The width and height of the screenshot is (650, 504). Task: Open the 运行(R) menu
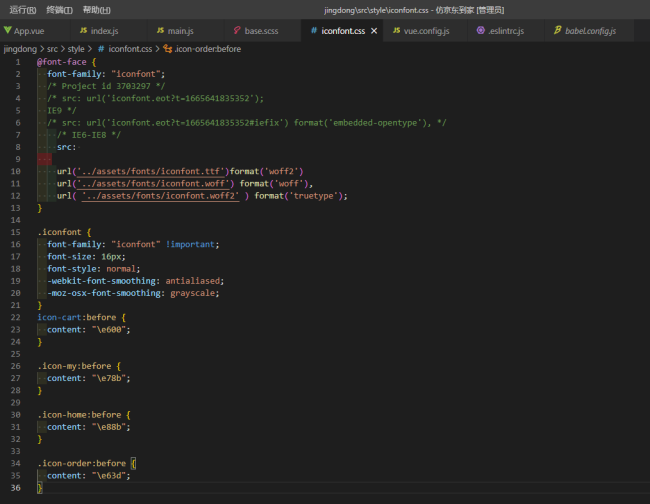pos(22,9)
